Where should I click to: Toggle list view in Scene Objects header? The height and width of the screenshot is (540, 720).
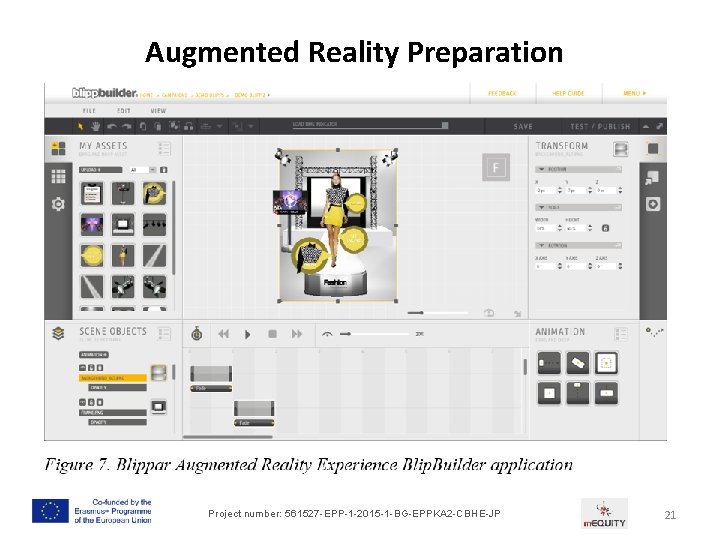coord(164,334)
